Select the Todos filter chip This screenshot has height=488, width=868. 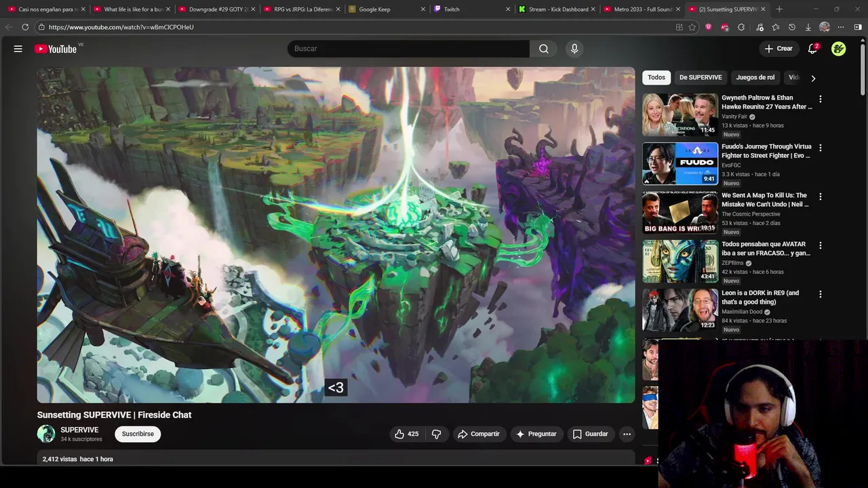(656, 77)
